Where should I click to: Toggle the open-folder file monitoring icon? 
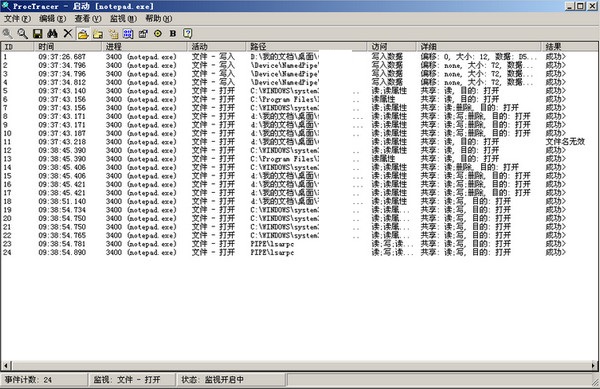pyautogui.click(x=83, y=34)
